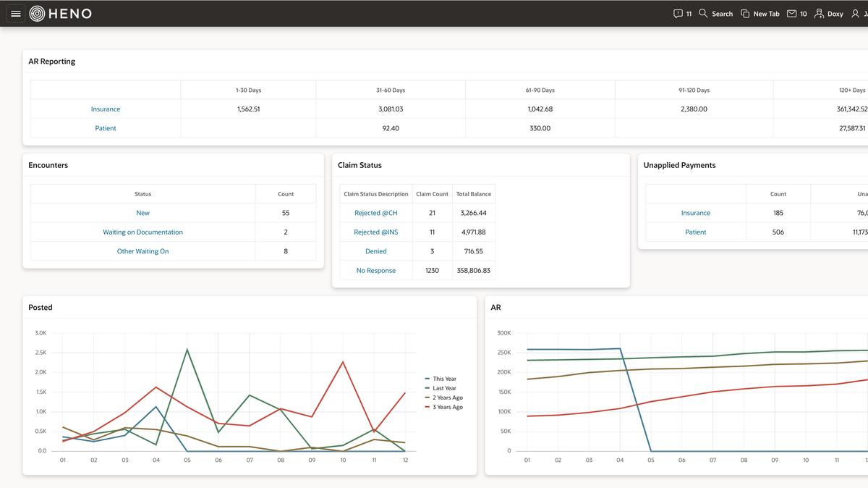This screenshot has height=488, width=868.
Task: Click the 2 Years Ago legend color marker
Action: coord(427,397)
